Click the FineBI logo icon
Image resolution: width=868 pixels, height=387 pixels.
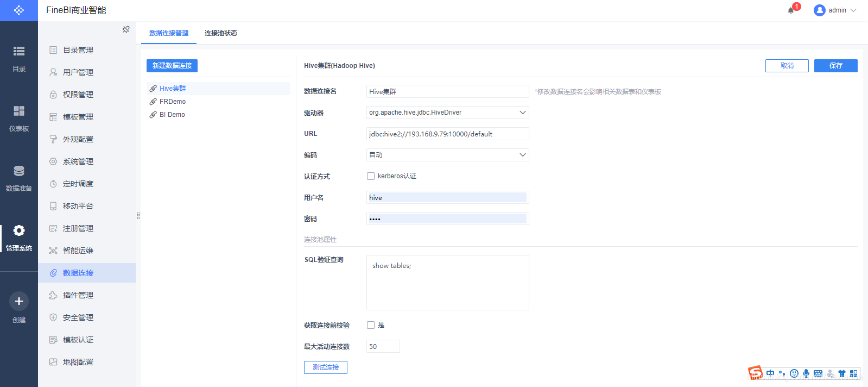pos(19,10)
